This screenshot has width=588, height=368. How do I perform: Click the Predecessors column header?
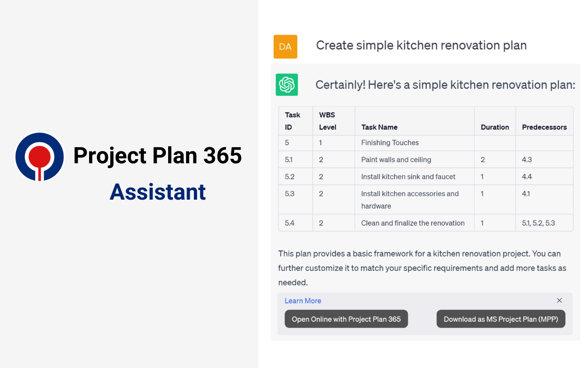coord(544,127)
